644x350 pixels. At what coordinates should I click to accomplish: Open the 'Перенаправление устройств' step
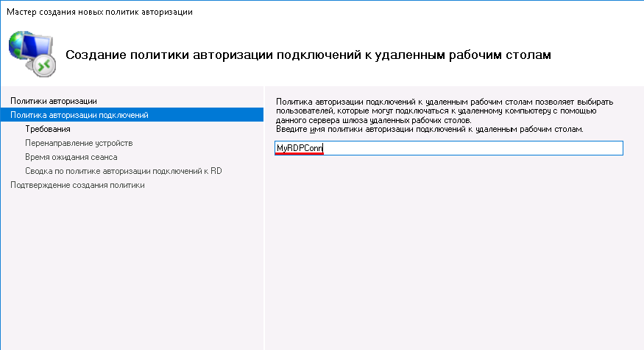click(x=79, y=143)
